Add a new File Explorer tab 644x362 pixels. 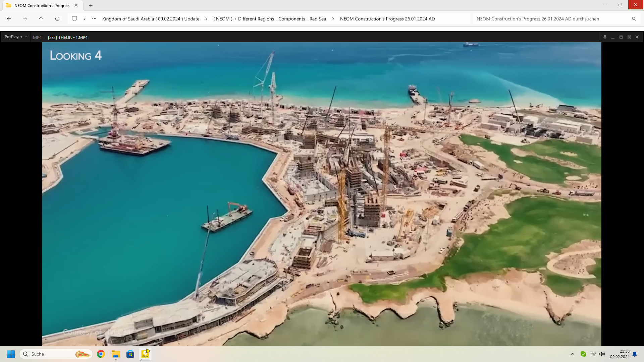click(x=91, y=5)
